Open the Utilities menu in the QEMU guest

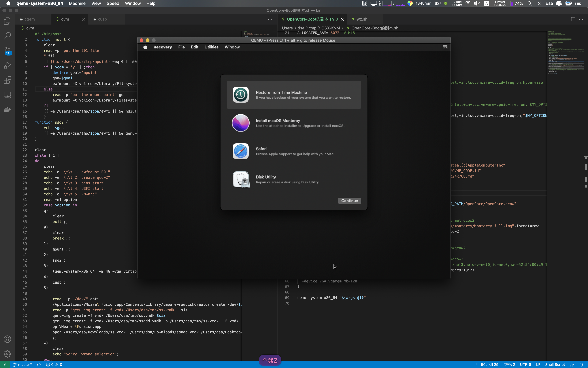(x=211, y=47)
